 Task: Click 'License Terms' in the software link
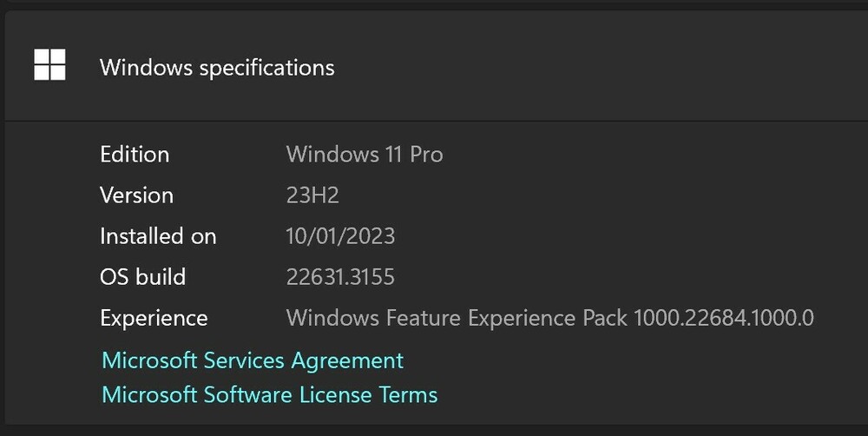tap(368, 395)
